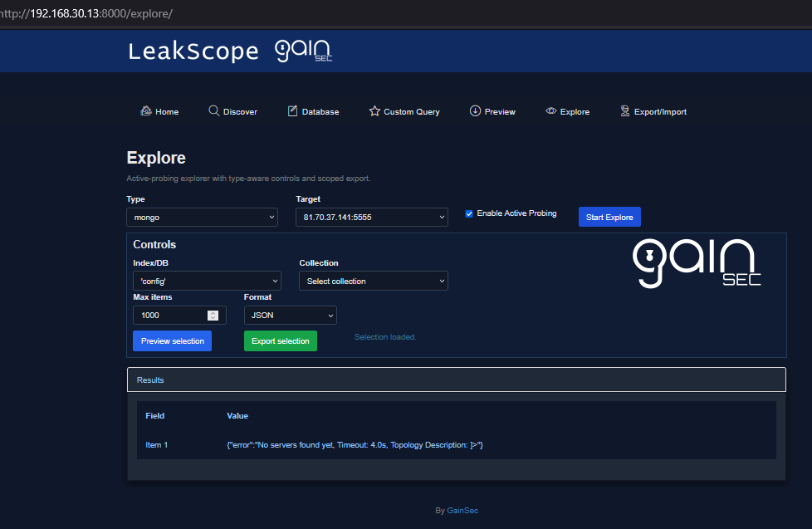812x529 pixels.
Task: Disable the Enable Active Probing checkbox
Action: 469,213
